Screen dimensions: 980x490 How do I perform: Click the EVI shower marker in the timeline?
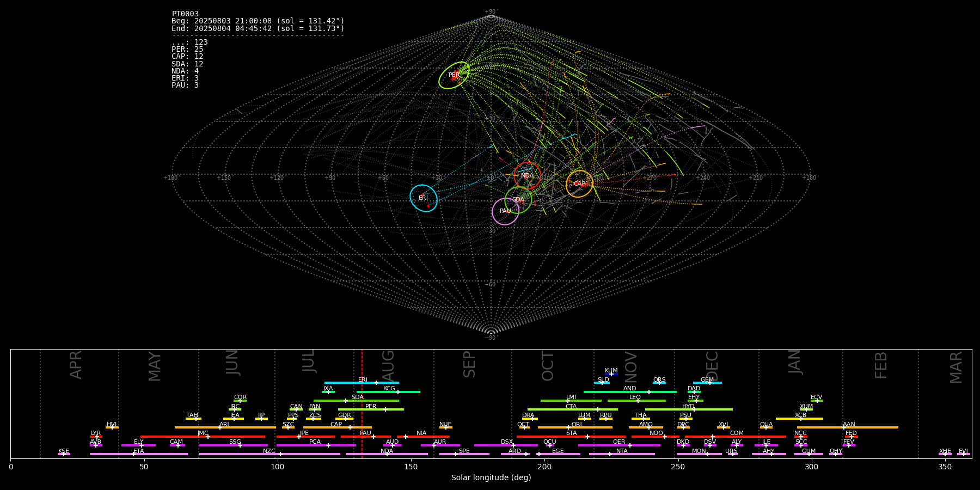964,454
